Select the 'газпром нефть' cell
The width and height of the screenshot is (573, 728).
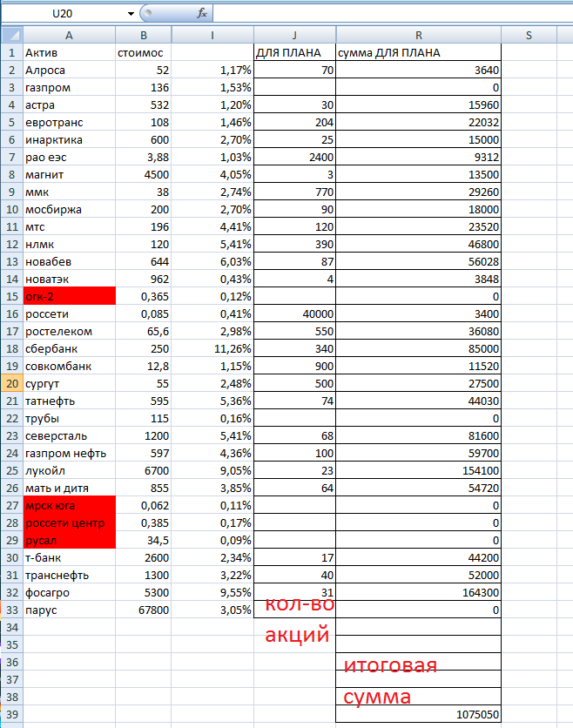point(69,453)
